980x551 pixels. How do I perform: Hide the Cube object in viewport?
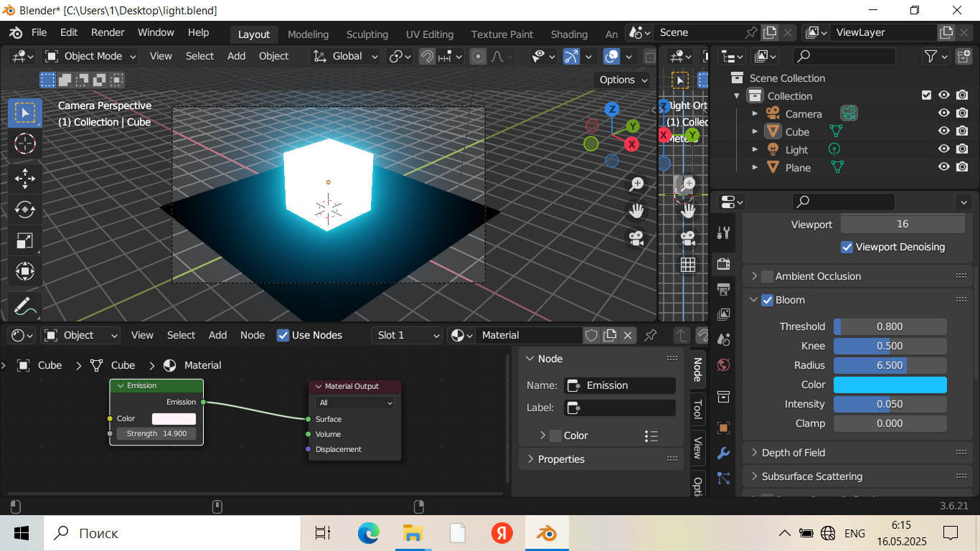pos(944,131)
